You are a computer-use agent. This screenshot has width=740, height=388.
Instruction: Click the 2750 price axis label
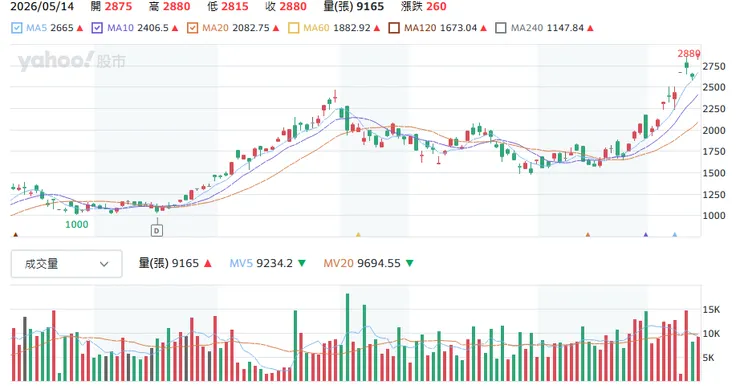tap(714, 67)
